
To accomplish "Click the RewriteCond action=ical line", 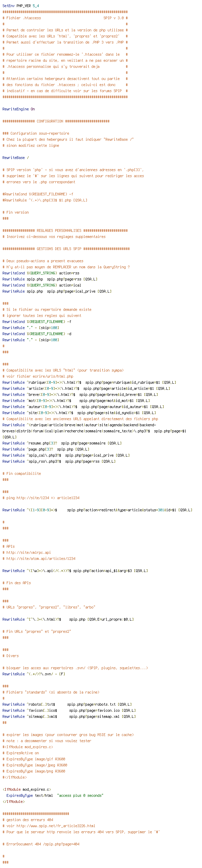I will pos(42,285).
